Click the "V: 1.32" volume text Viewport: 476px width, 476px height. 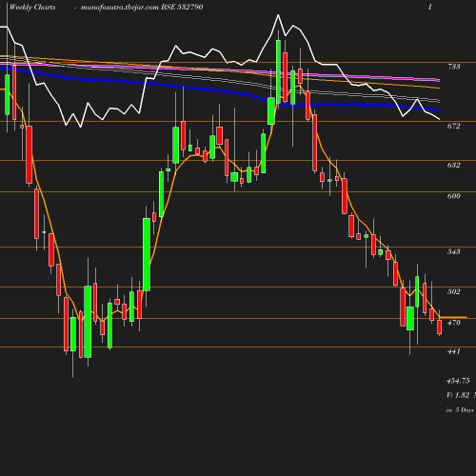458,395
